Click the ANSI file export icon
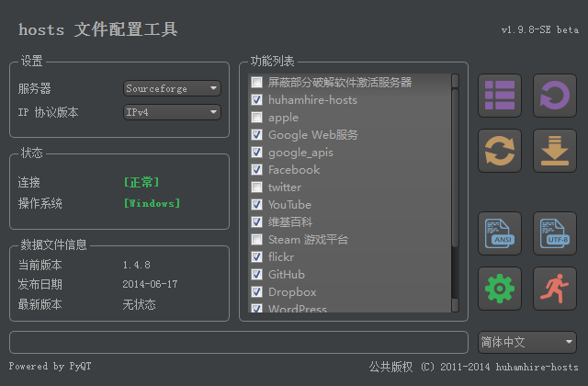Image resolution: width=588 pixels, height=386 pixels. tap(500, 233)
